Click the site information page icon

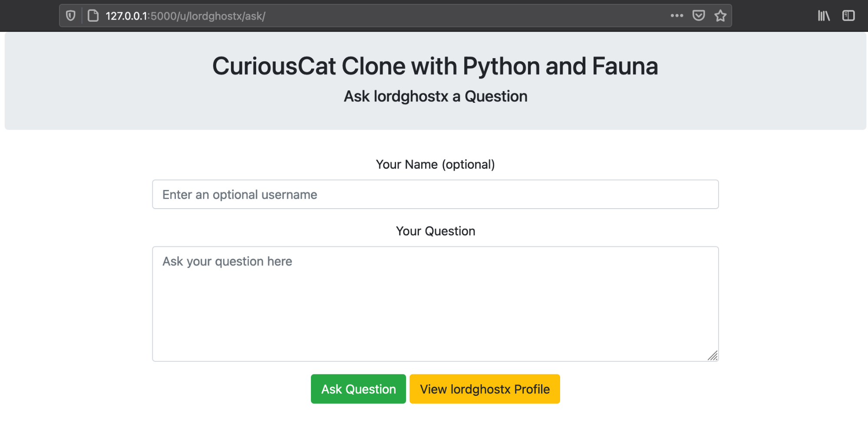92,15
